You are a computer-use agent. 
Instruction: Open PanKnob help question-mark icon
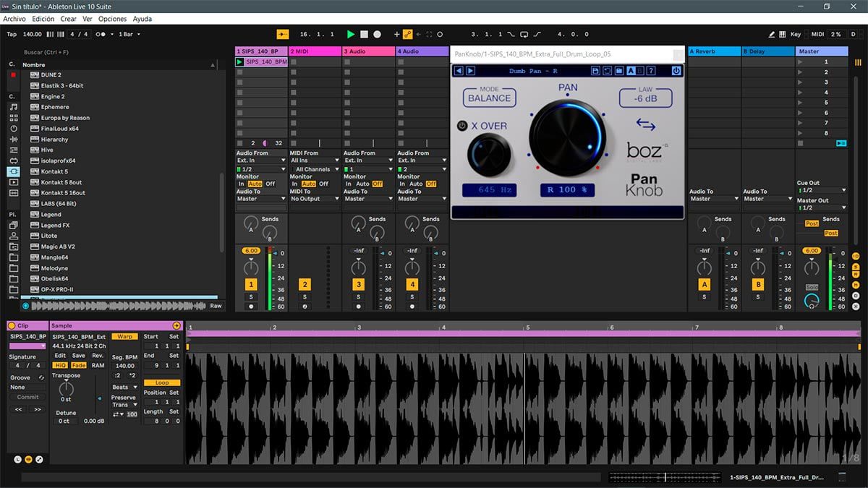[651, 71]
